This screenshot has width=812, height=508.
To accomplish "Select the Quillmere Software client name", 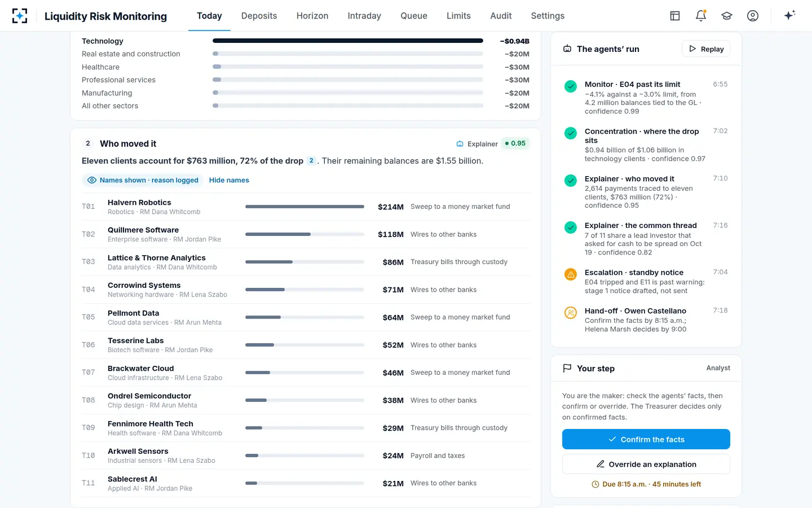I will click(143, 230).
